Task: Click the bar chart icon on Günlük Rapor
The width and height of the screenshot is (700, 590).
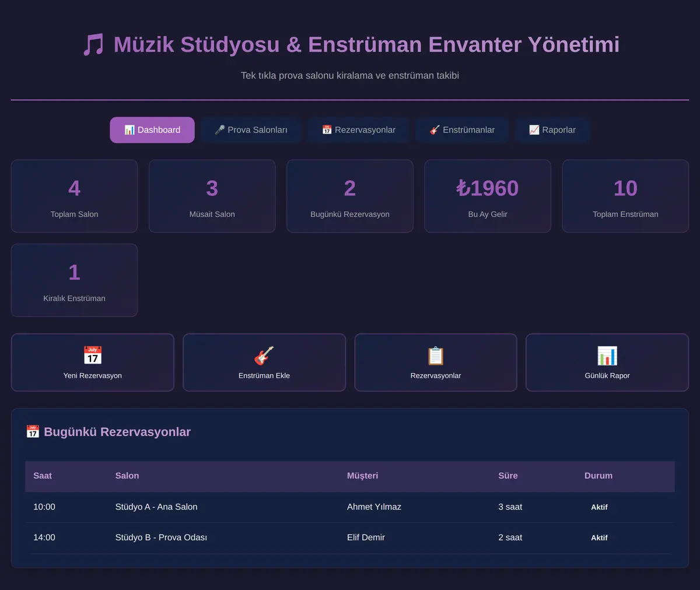Action: (607, 355)
